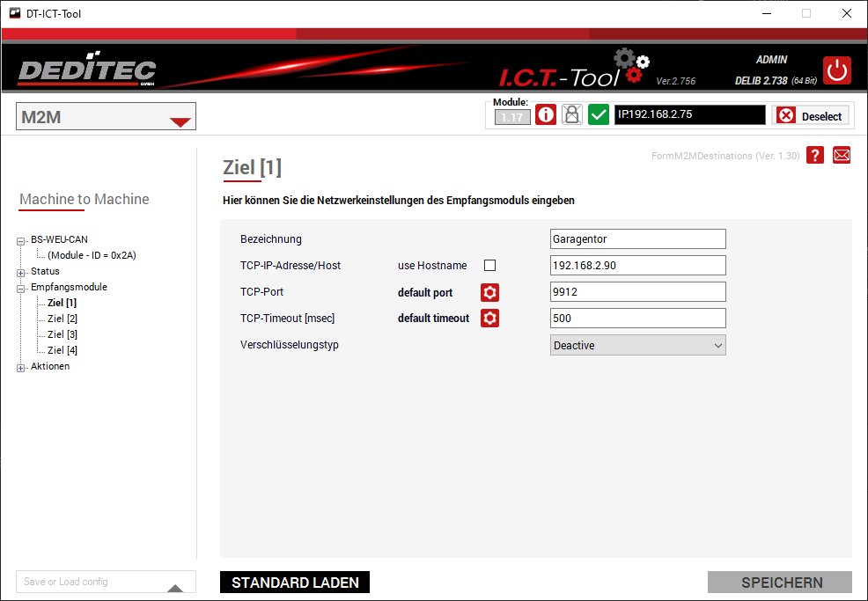
Task: Select Ziel [2] in the tree
Action: pyautogui.click(x=63, y=319)
